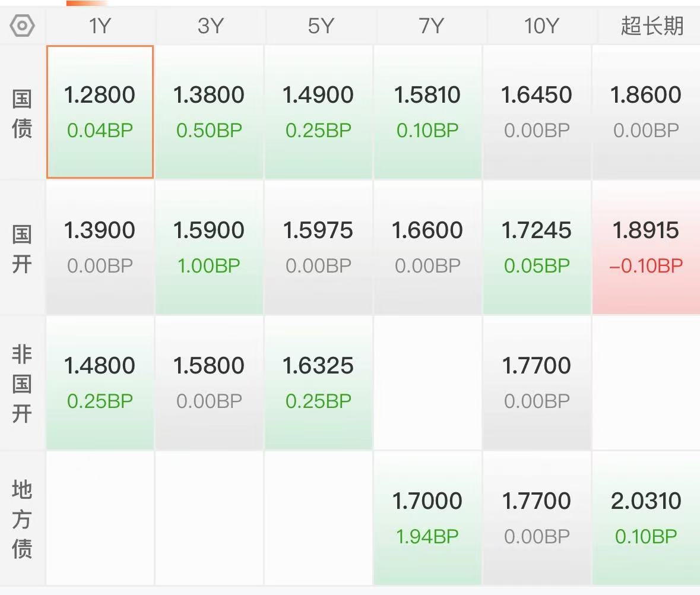Select the 3Y column header
The height and width of the screenshot is (595, 700).
[210, 26]
